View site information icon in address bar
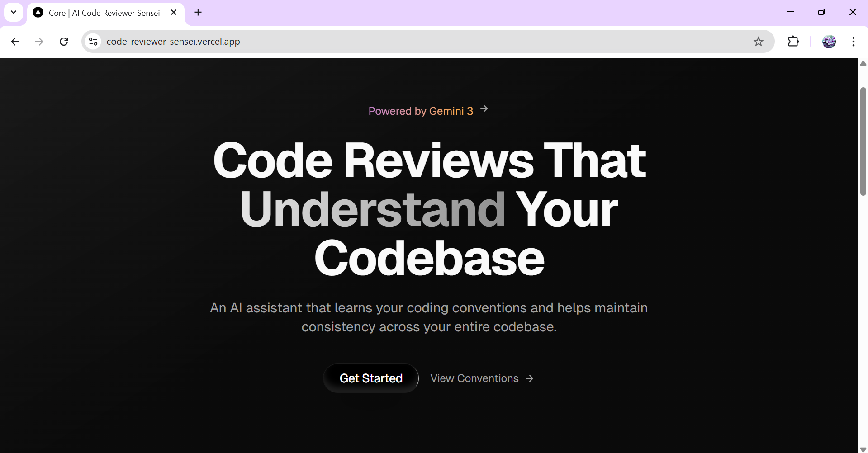 click(93, 42)
